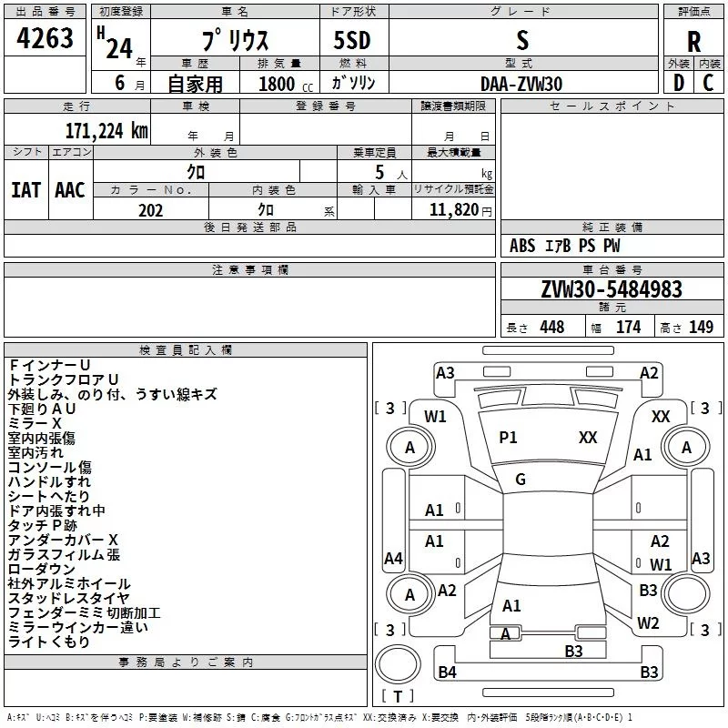The image size is (728, 728).
Task: Click the A3 mark at front-left bumper
Action: pos(445,373)
